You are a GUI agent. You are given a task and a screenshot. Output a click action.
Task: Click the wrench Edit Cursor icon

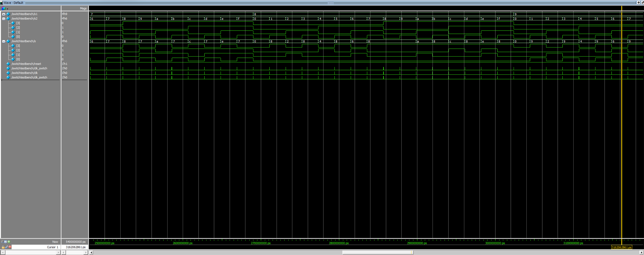click(x=7, y=247)
